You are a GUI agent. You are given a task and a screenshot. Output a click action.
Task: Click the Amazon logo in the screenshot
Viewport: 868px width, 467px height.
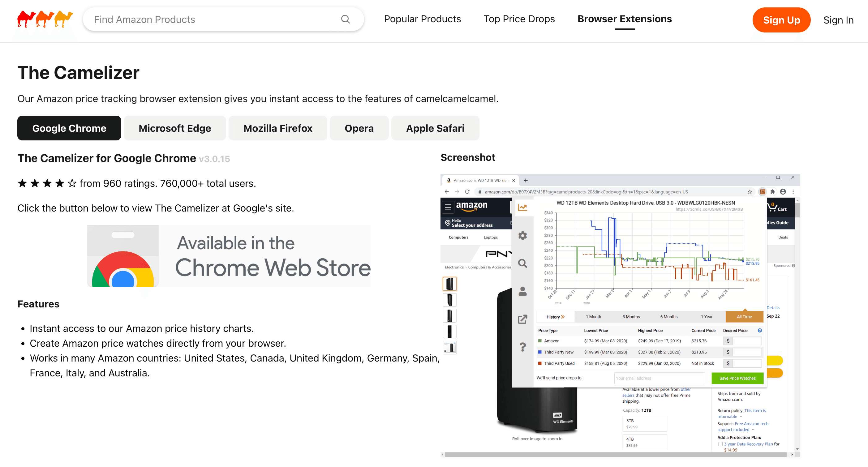(471, 206)
